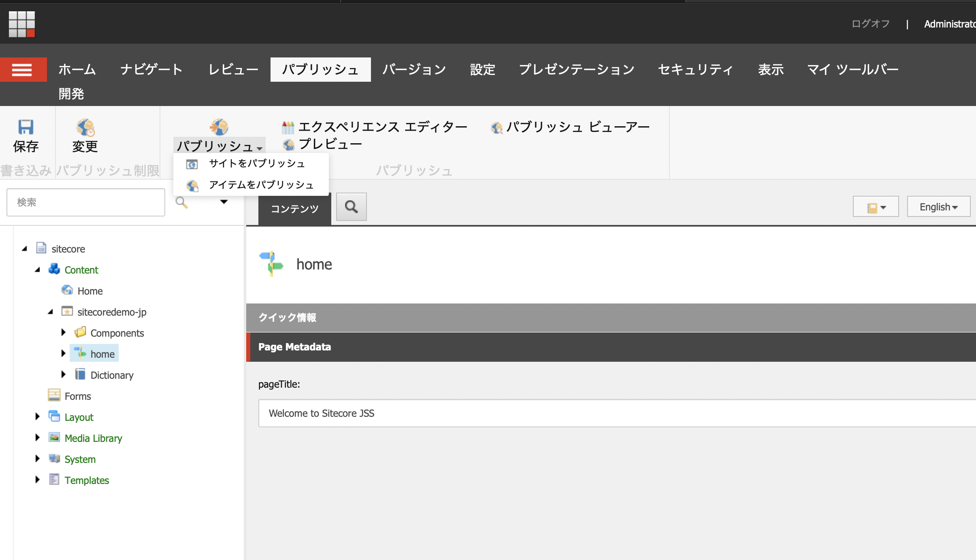Open the search options dropdown arrow
The width and height of the screenshot is (976, 560).
click(x=224, y=202)
